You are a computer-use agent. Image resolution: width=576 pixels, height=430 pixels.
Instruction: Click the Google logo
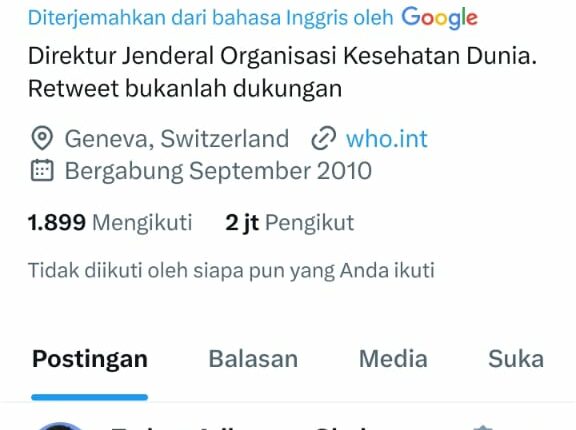(x=439, y=18)
